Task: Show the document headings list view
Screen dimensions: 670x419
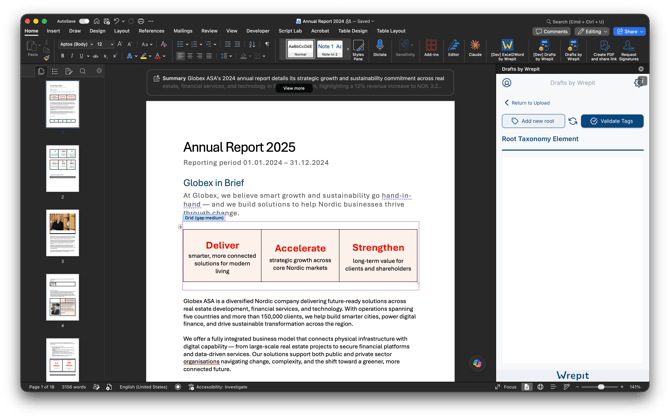Action: (55, 71)
